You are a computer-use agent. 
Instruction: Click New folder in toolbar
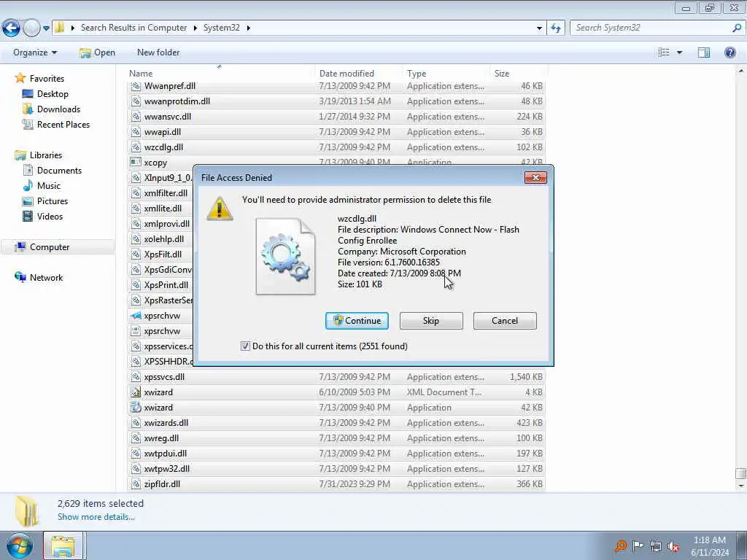[x=158, y=52]
